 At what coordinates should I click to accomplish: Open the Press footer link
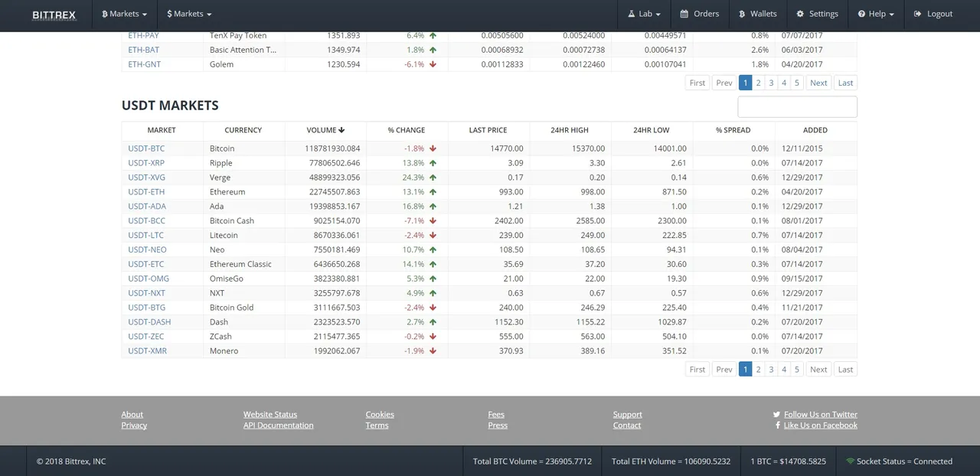[498, 425]
